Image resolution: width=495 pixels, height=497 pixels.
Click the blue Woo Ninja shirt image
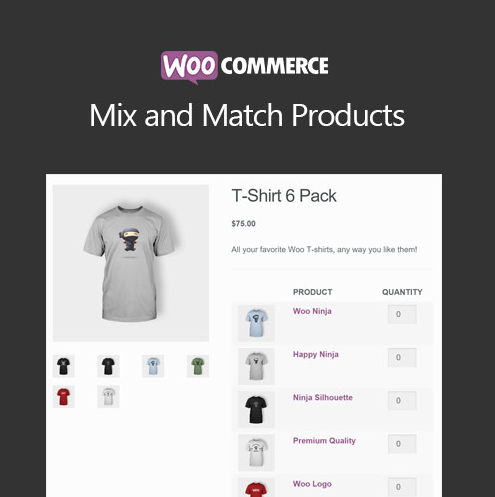(256, 323)
